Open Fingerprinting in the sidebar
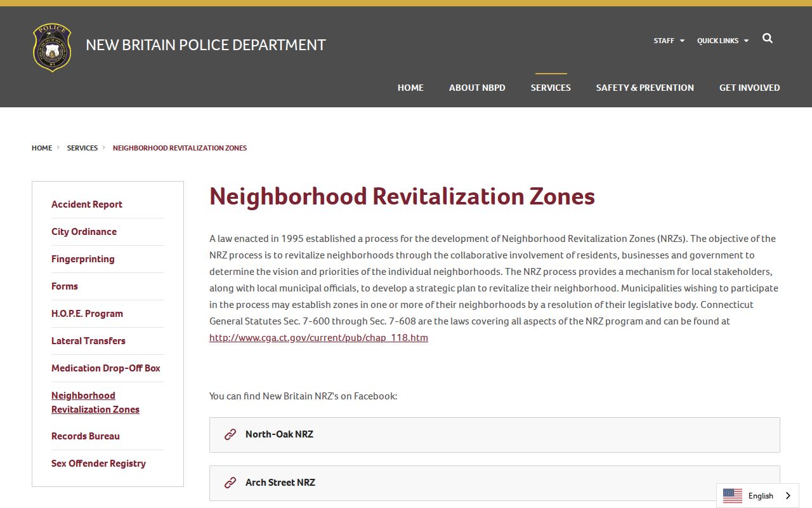This screenshot has width=812, height=508. 83,259
